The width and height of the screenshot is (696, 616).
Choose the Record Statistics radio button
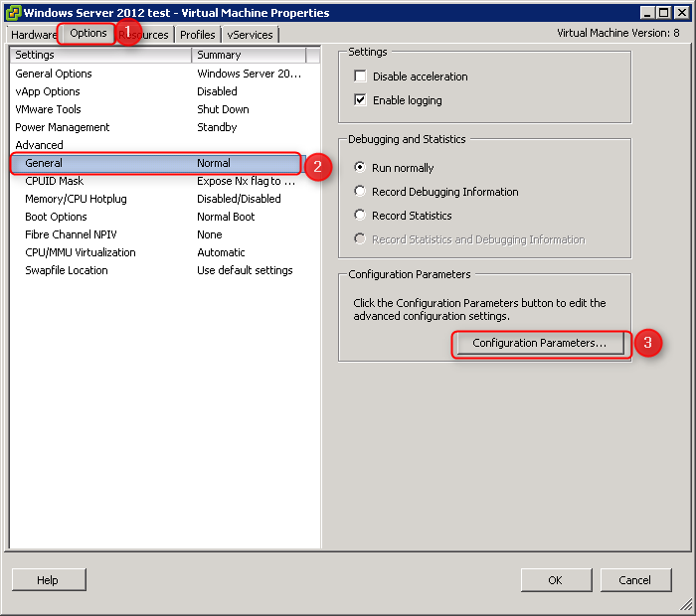pos(360,215)
